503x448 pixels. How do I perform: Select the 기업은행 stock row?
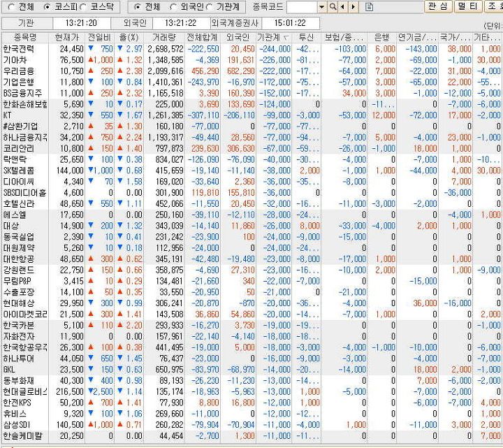pyautogui.click(x=251, y=82)
